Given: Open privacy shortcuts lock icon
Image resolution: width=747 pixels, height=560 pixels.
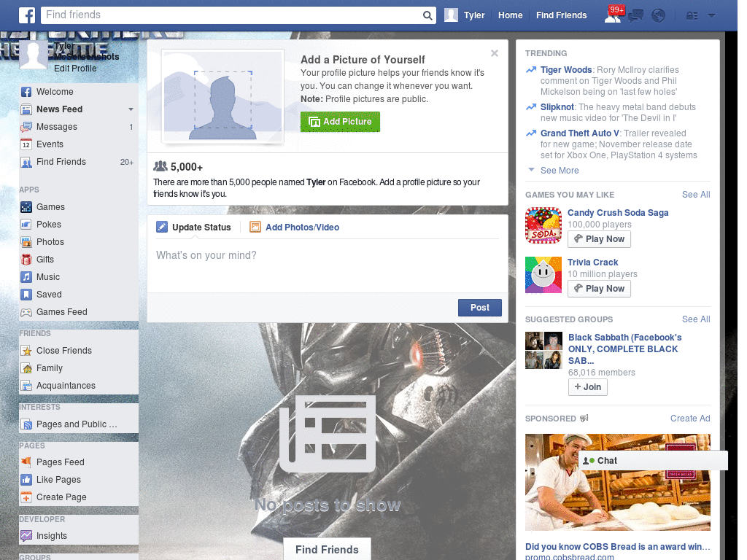Looking at the screenshot, I should (x=692, y=16).
